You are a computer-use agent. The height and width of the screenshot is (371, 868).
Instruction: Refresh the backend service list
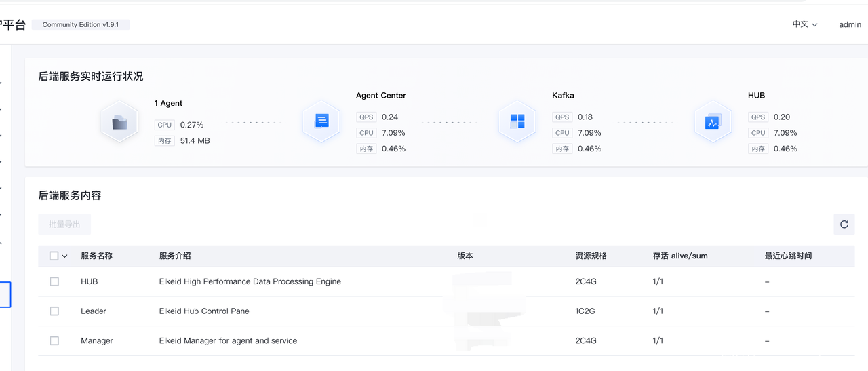tap(844, 224)
